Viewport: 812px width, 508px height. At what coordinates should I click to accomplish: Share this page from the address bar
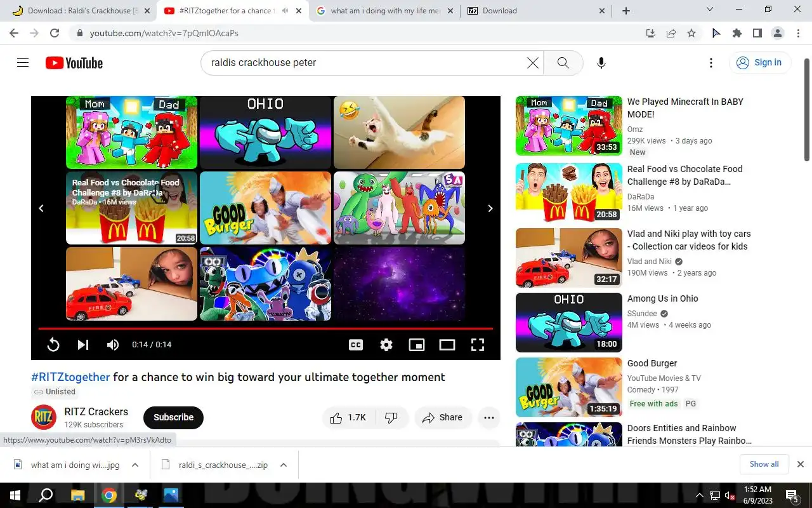tap(671, 33)
